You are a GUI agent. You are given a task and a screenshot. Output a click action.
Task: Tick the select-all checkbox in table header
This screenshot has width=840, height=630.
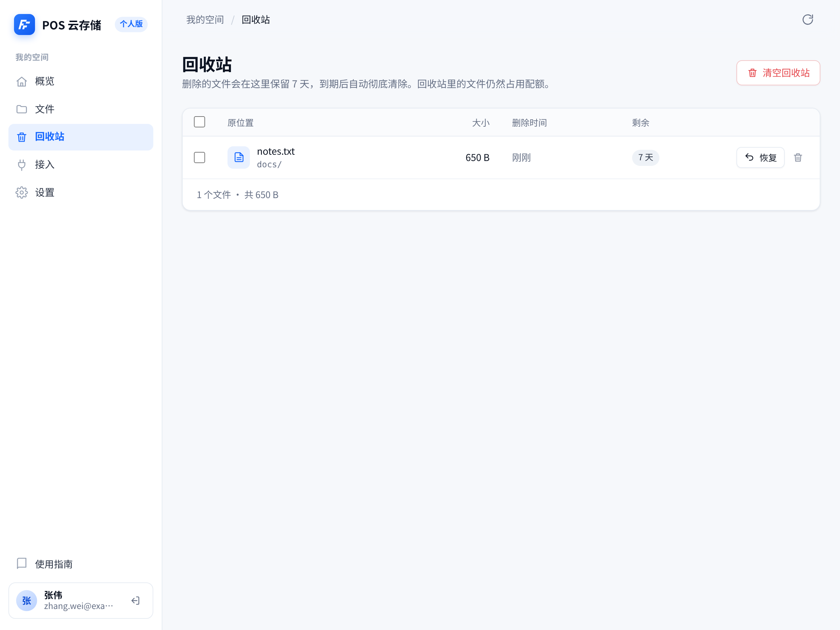199,122
